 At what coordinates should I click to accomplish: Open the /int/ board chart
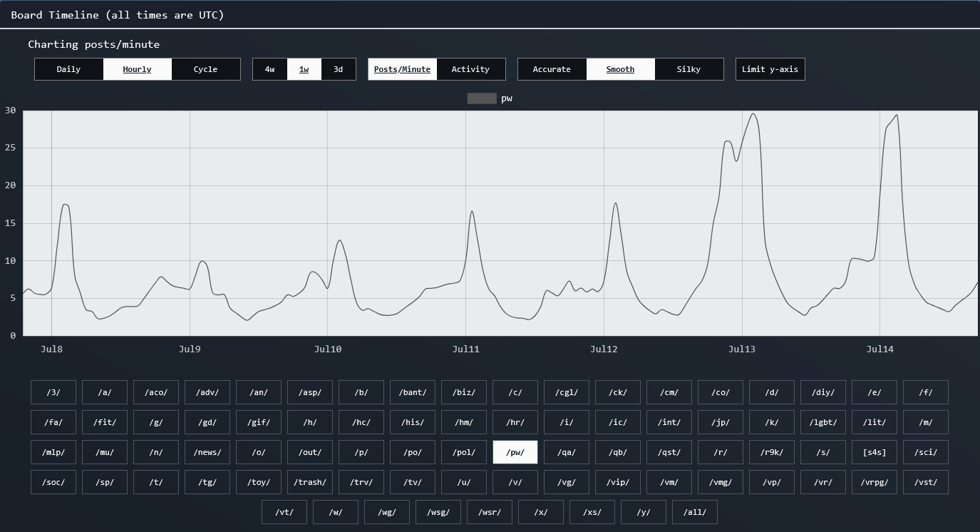(669, 422)
